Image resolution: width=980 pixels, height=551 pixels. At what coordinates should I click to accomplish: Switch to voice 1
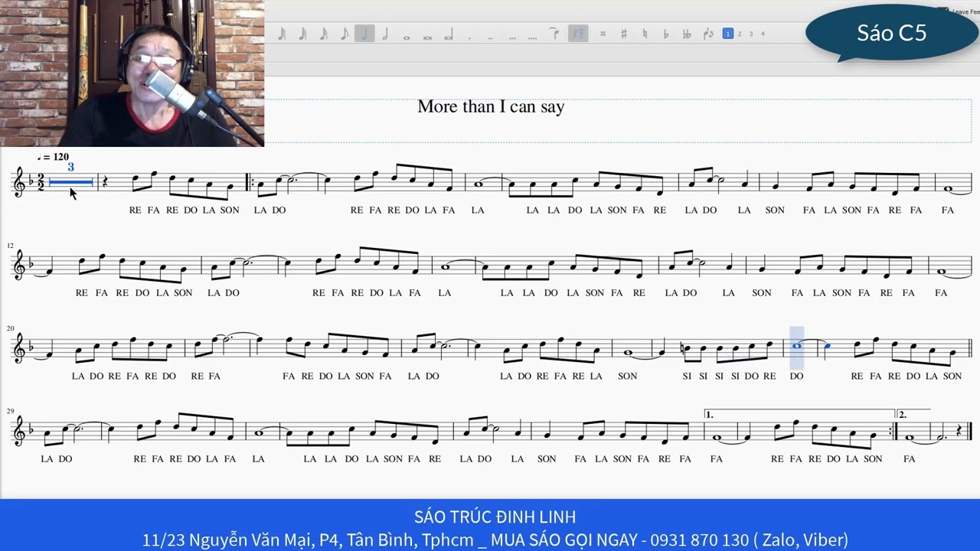click(728, 34)
